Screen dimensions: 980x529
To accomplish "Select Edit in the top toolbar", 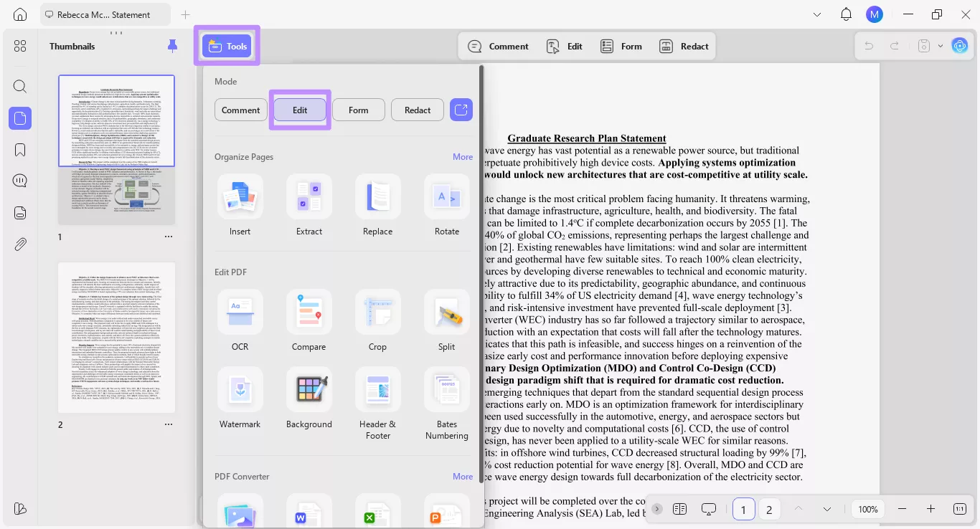I will (x=564, y=46).
